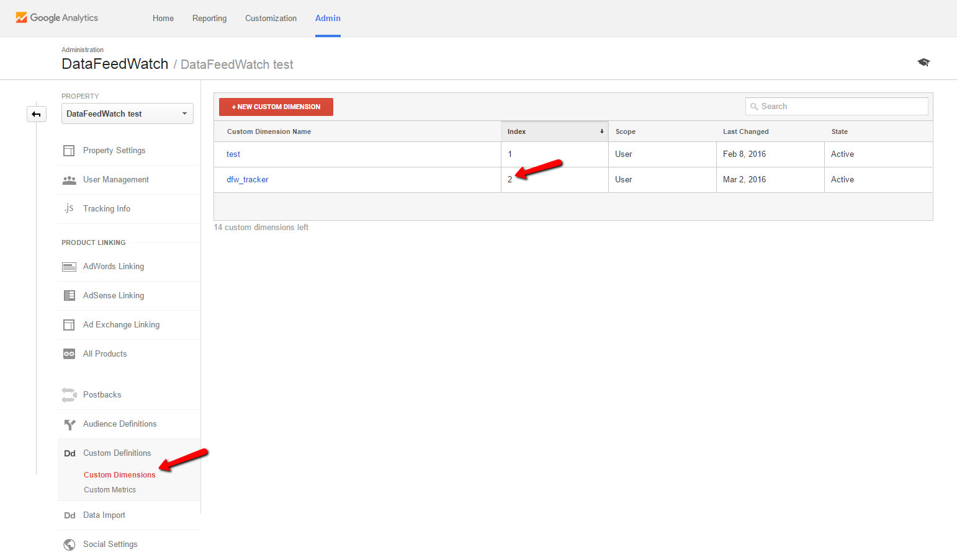This screenshot has height=560, width=957.
Task: Open Property Settings
Action: click(x=114, y=151)
